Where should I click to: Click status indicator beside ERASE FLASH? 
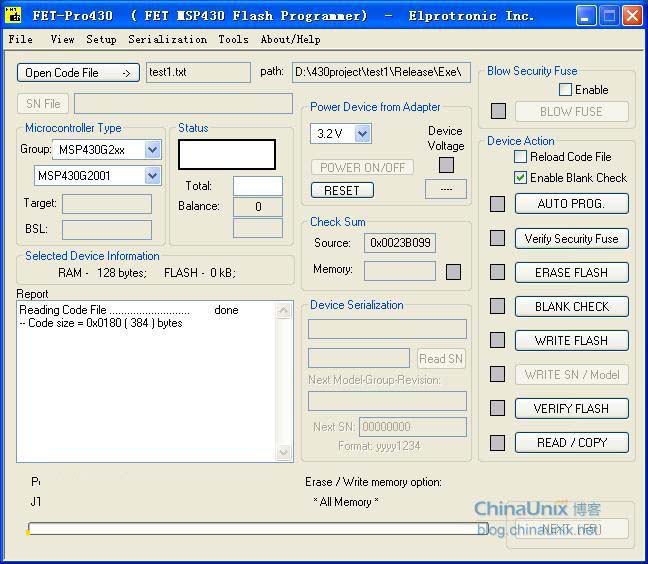497,272
